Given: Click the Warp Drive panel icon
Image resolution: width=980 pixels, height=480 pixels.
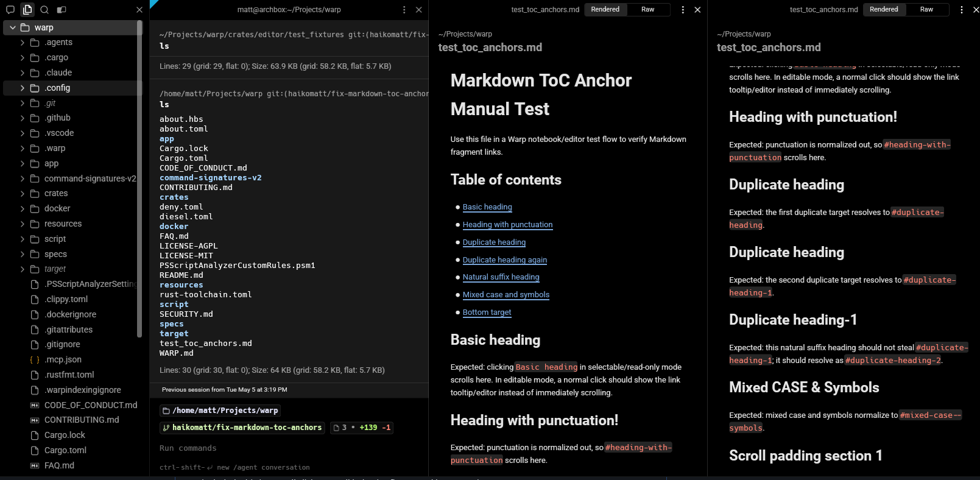Looking at the screenshot, I should tap(62, 10).
